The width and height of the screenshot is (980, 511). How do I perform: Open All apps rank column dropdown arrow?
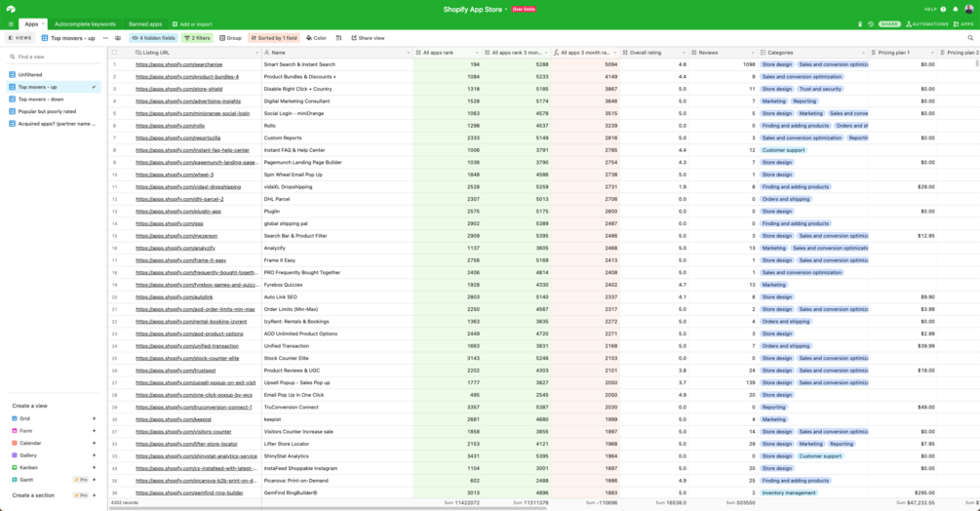(477, 53)
